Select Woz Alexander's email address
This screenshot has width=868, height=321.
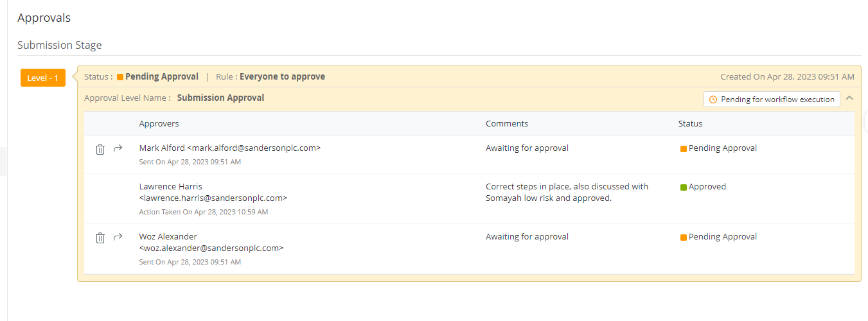coord(211,248)
